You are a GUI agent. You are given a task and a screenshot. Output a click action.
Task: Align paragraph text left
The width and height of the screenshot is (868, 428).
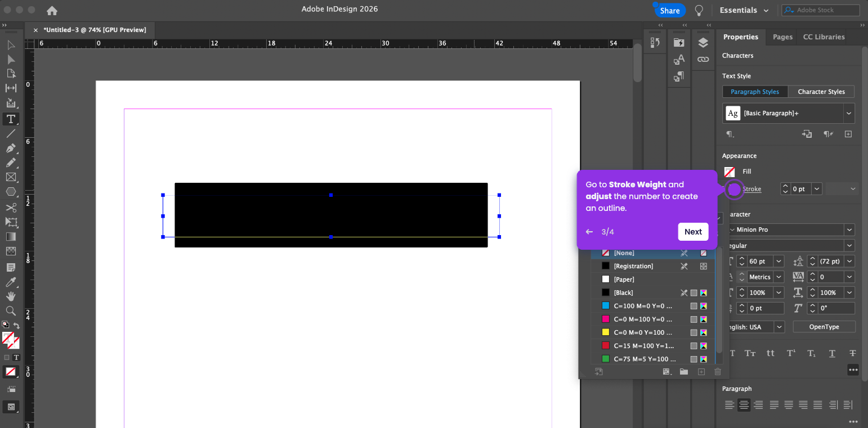[730, 405]
